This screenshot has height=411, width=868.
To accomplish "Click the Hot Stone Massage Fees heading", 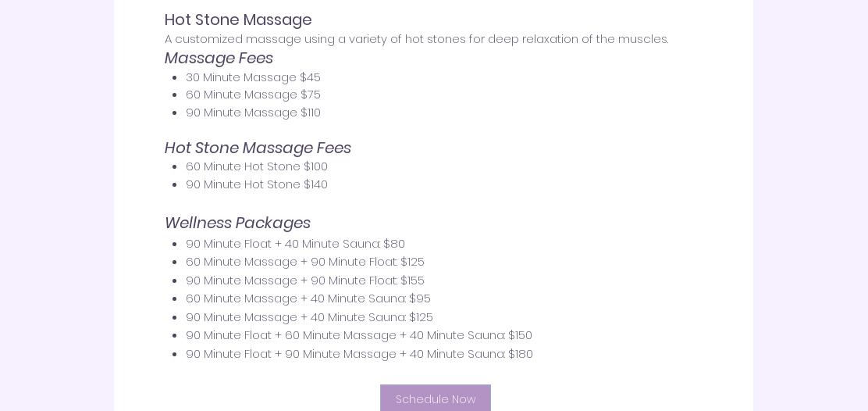I will coord(258,148).
